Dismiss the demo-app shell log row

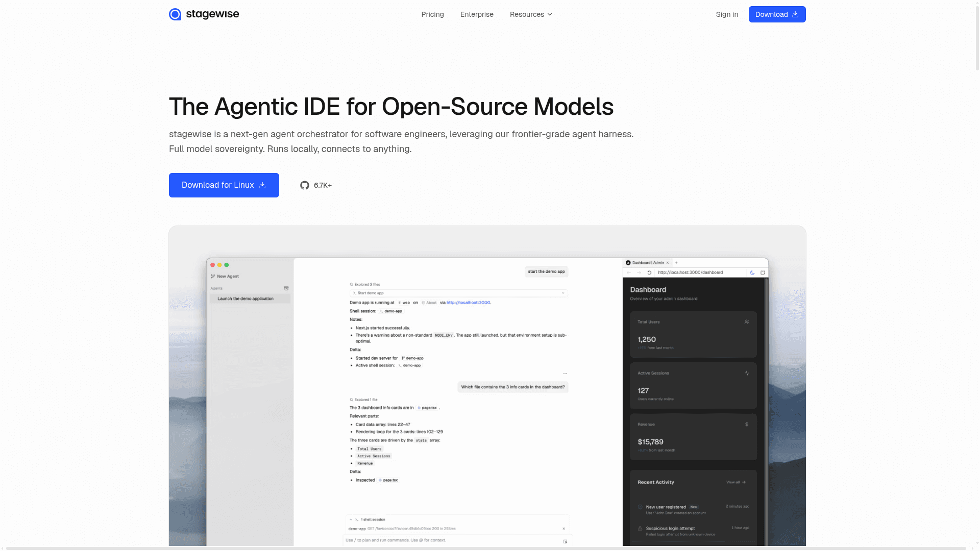click(x=564, y=529)
